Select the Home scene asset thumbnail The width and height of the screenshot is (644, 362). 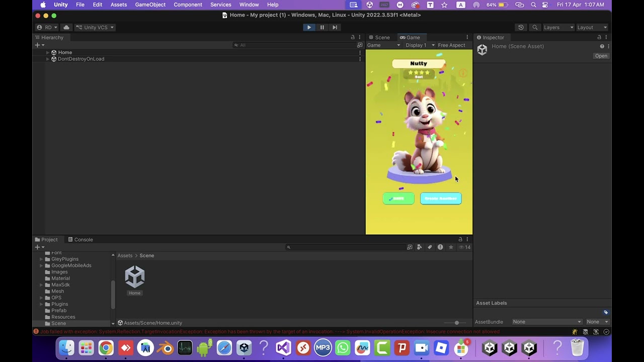(135, 277)
